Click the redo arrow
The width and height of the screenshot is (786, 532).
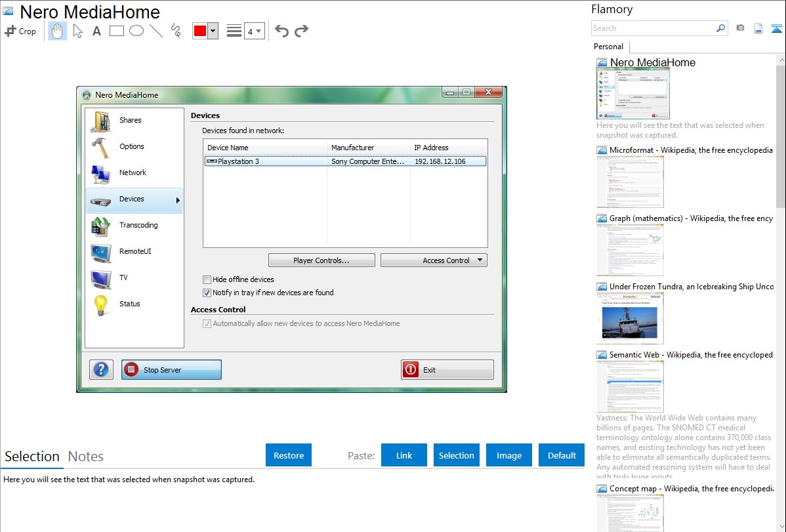pos(301,31)
